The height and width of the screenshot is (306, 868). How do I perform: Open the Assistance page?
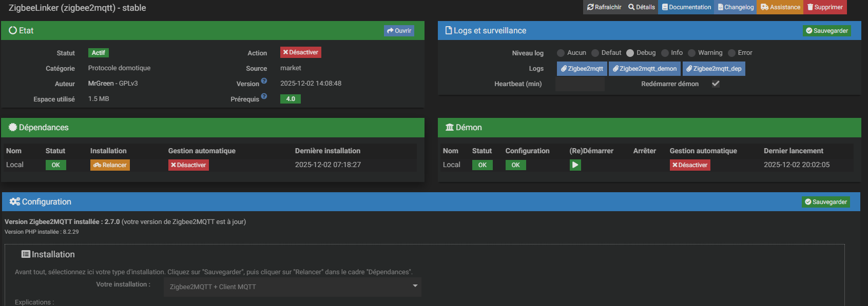pyautogui.click(x=780, y=7)
